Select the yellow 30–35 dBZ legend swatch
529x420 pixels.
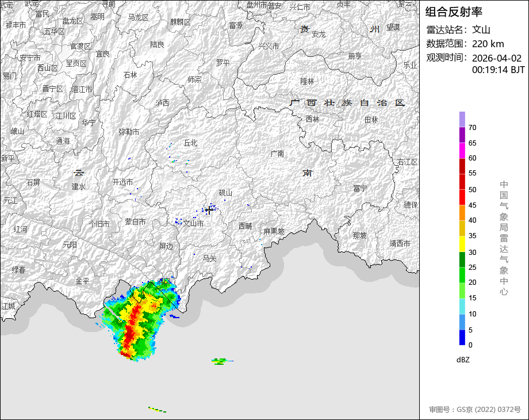462,244
